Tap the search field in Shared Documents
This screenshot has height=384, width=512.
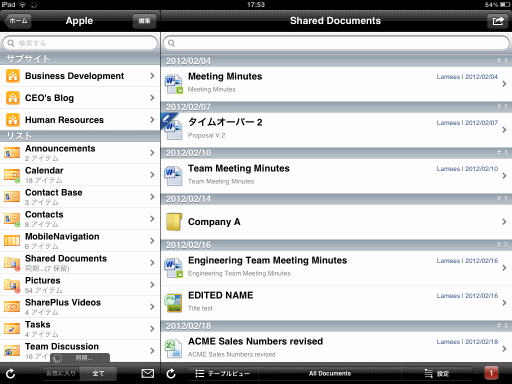(x=336, y=43)
